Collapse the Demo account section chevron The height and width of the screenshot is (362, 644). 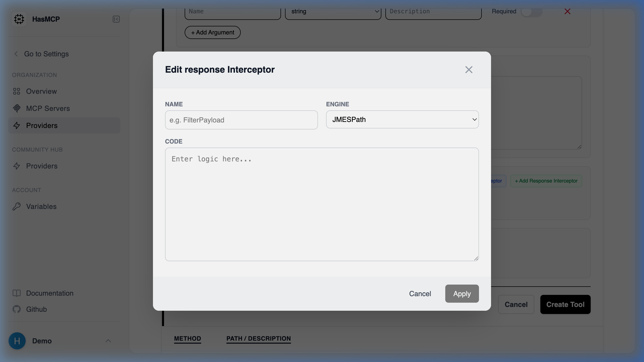(108, 341)
